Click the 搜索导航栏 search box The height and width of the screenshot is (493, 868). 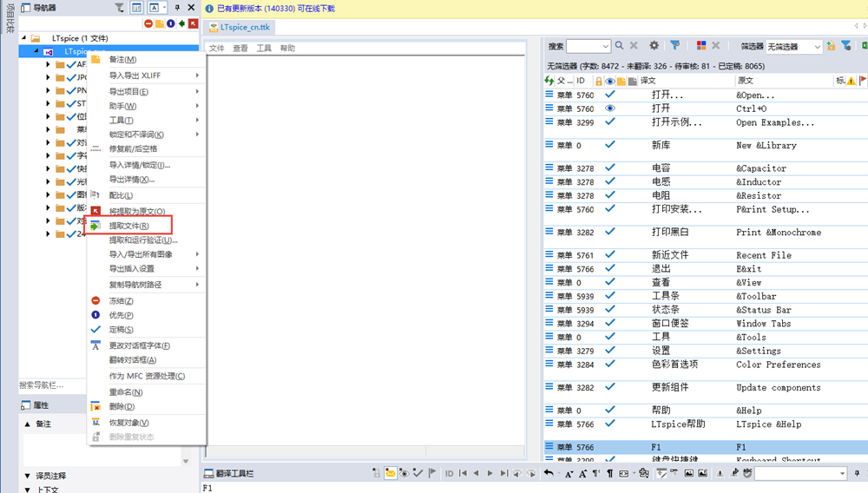coord(52,385)
